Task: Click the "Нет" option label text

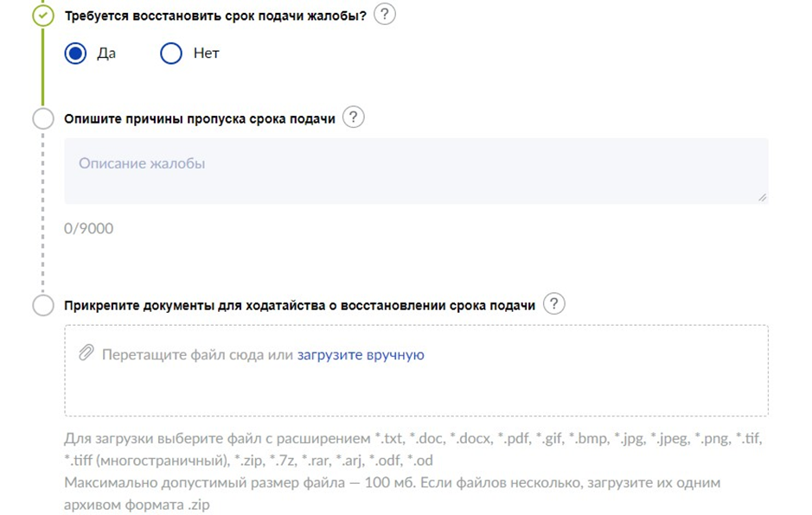Action: [x=206, y=54]
